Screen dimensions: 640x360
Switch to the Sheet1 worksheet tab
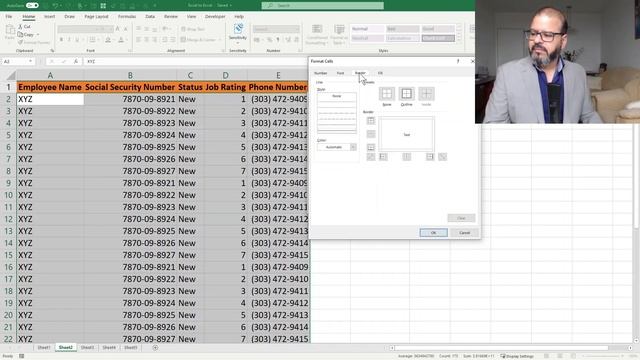[x=44, y=348]
